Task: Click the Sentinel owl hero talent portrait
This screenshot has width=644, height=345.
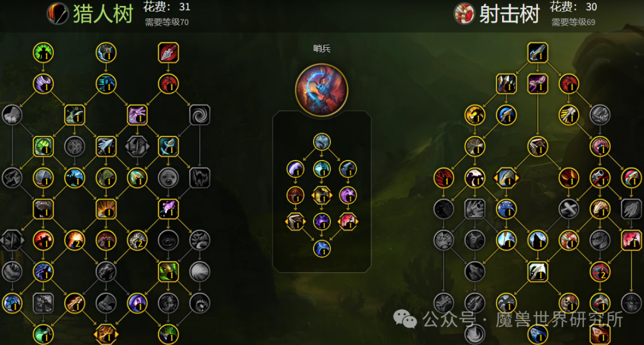Action: pyautogui.click(x=321, y=90)
